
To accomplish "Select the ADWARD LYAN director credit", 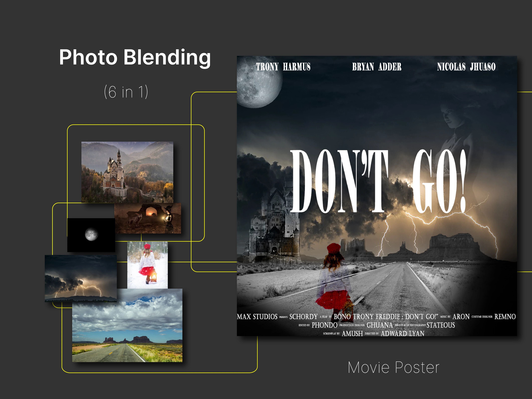I will pyautogui.click(x=403, y=333).
